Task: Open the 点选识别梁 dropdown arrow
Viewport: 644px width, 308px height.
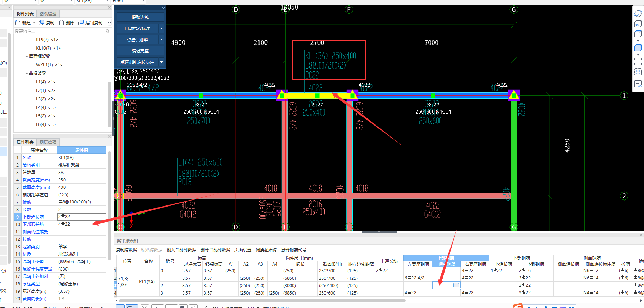Action: (x=161, y=40)
